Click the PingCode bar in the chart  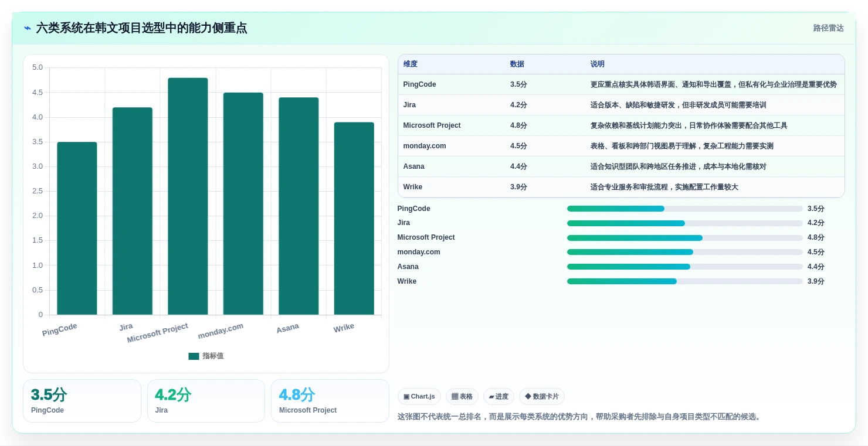click(77, 229)
